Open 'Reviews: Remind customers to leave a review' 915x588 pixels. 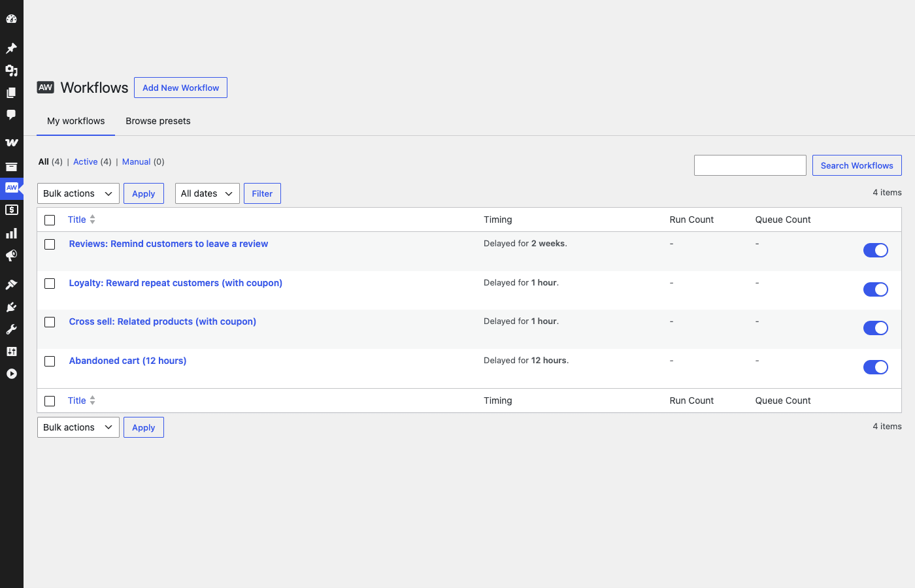click(169, 244)
